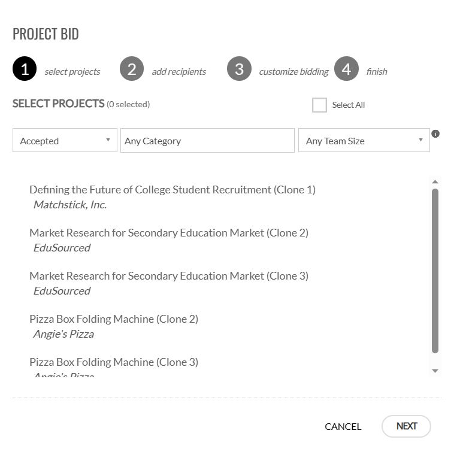Select Defining the Future of College Student Recruitment
Screen dimensions: 460x476
(x=172, y=198)
